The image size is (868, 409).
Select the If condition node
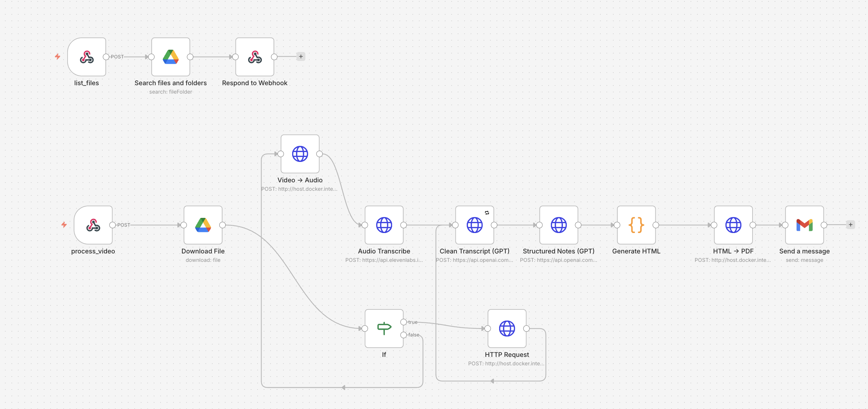click(x=384, y=328)
